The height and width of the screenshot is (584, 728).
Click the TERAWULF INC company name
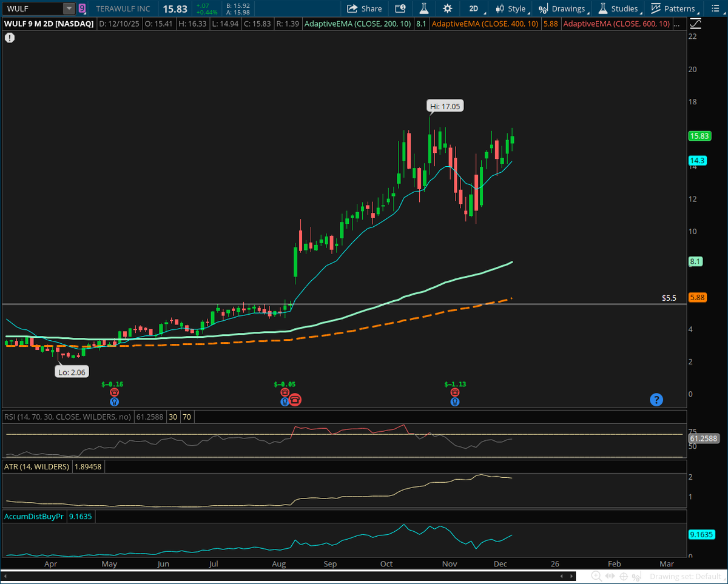(124, 8)
